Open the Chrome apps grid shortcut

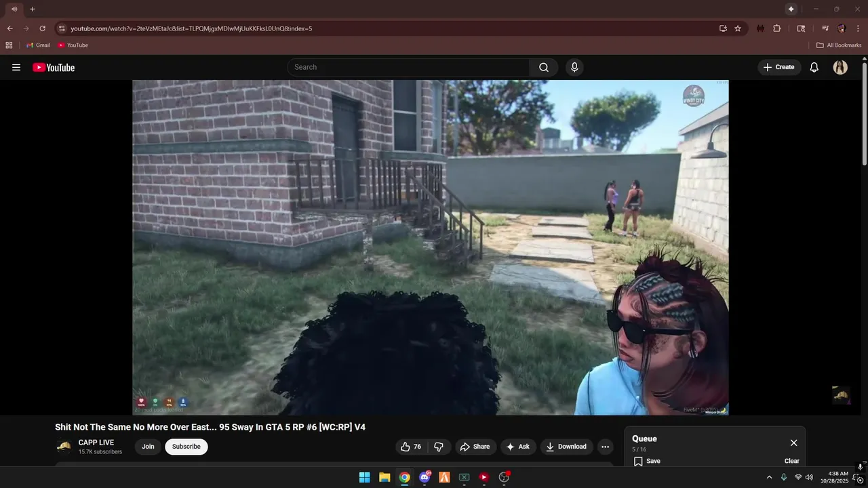[x=9, y=45]
